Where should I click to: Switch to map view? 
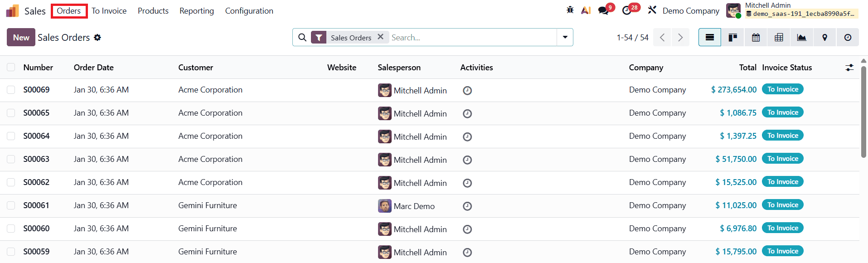click(x=825, y=37)
